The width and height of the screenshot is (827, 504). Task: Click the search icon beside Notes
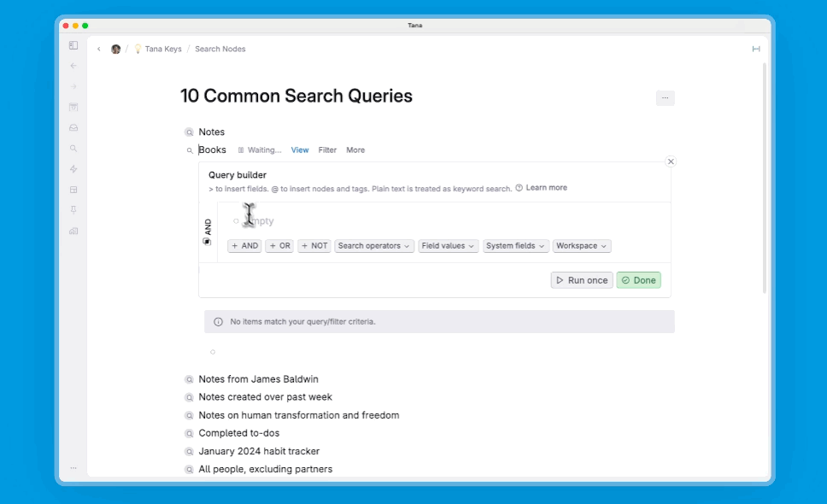click(x=190, y=132)
